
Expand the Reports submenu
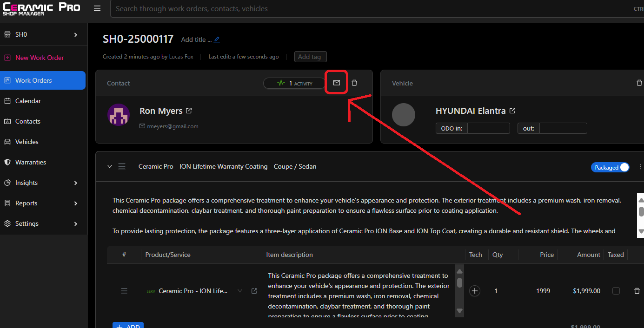pyautogui.click(x=76, y=203)
